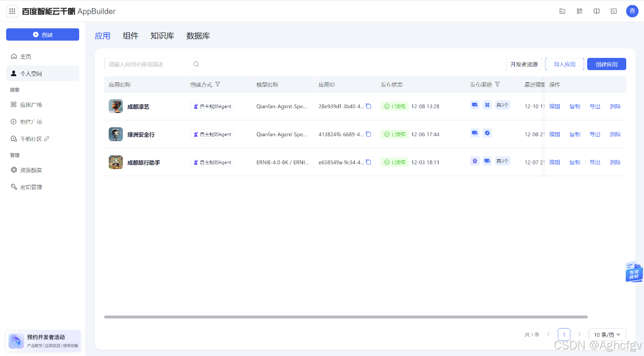The height and width of the screenshot is (356, 644).
Task: Open the app launcher grid icon in header
Action: (12, 11)
